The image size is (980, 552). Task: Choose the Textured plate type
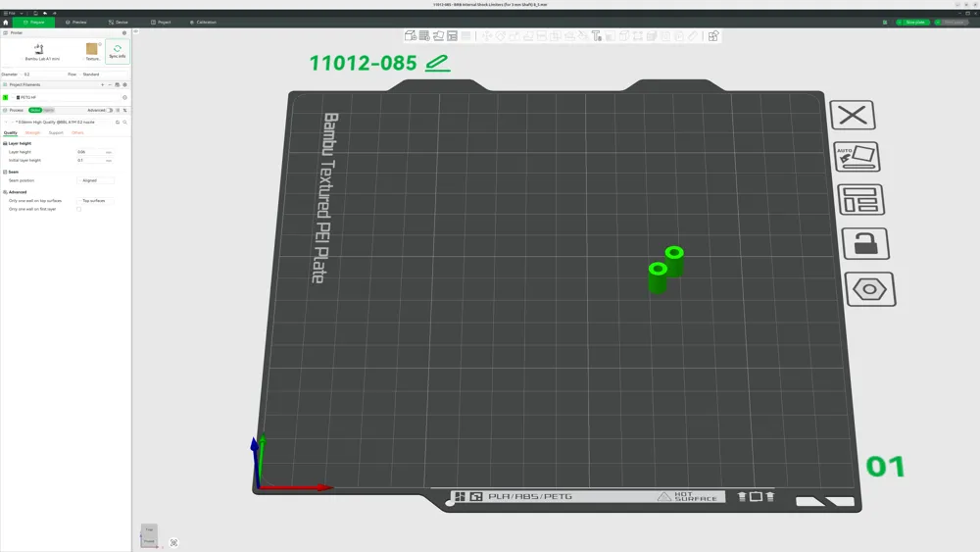click(92, 52)
